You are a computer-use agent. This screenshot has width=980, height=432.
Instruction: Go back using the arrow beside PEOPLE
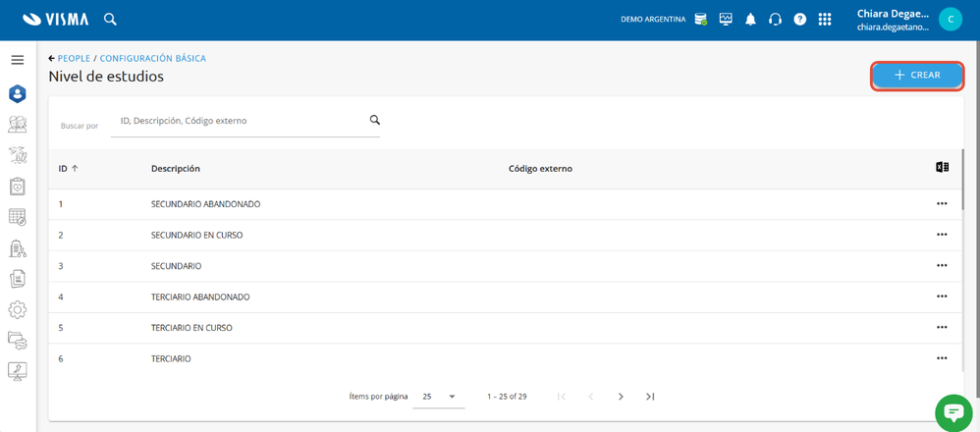(52, 58)
